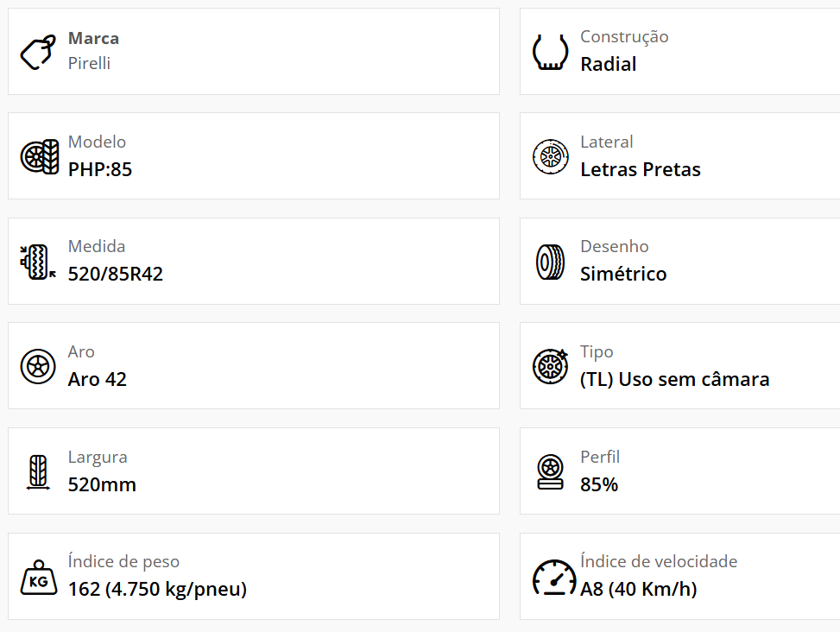Click the PHP:85 model value
Image resolution: width=840 pixels, height=632 pixels.
pyautogui.click(x=100, y=169)
